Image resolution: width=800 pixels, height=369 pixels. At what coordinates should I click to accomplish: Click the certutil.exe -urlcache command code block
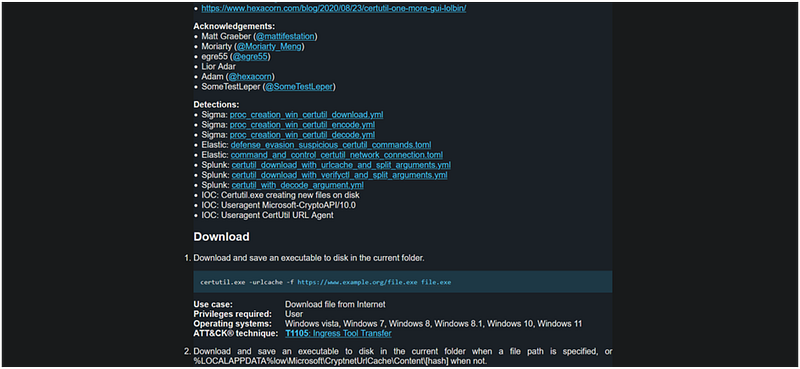pos(403,282)
